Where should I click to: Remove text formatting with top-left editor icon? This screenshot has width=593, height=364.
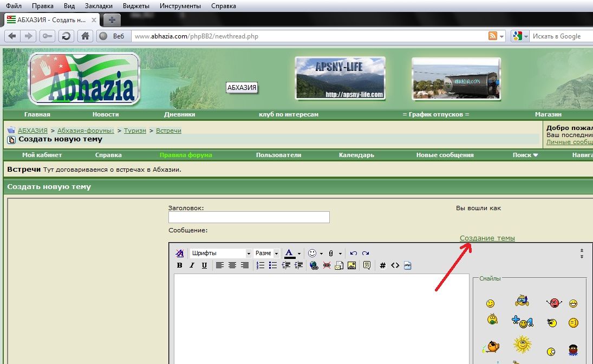click(180, 253)
